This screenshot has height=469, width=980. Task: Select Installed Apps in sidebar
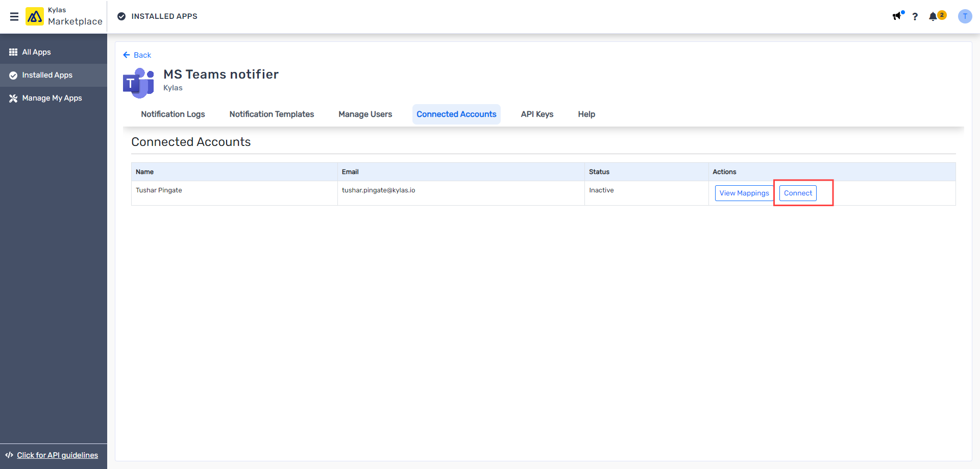pos(54,75)
